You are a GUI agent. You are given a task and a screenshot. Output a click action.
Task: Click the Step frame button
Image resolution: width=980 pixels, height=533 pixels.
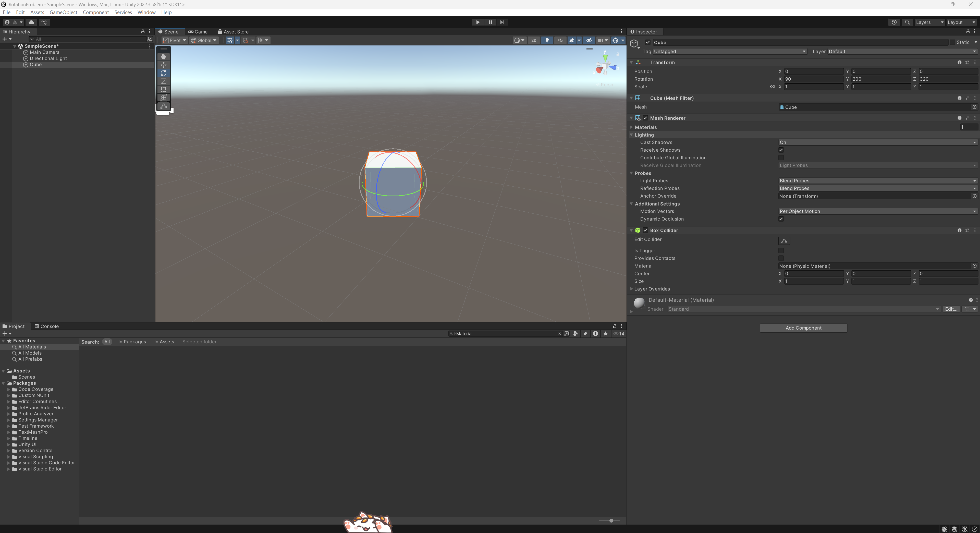[502, 22]
